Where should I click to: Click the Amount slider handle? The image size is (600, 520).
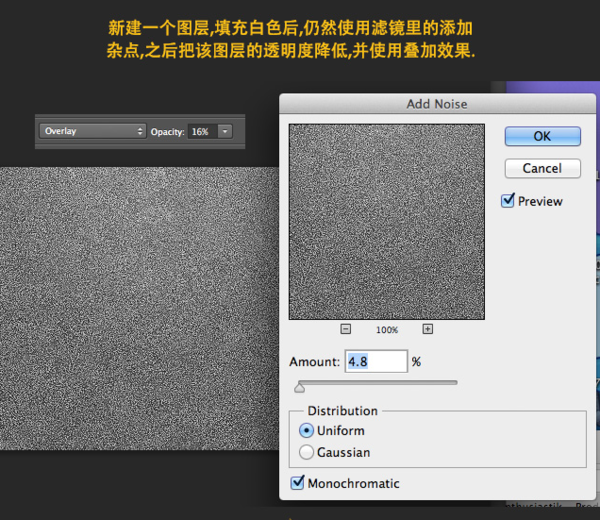(x=300, y=388)
